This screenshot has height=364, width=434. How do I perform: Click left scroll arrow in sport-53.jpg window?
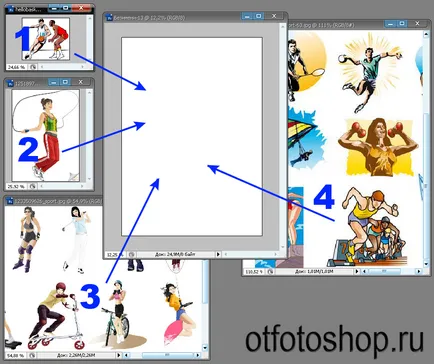364,272
